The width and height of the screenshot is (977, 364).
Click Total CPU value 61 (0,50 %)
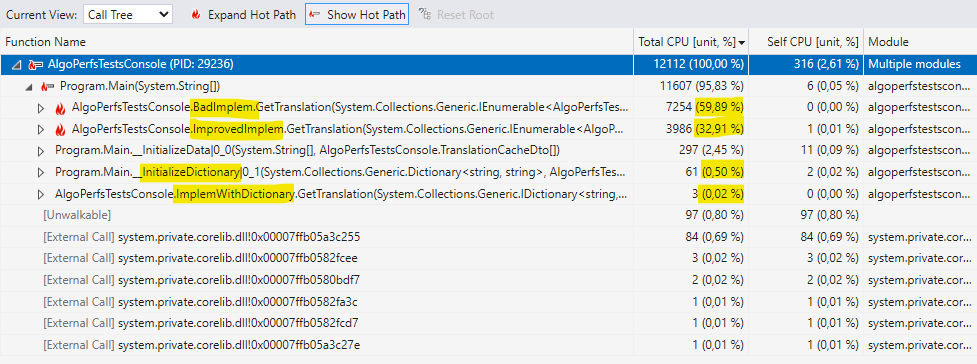click(x=715, y=173)
